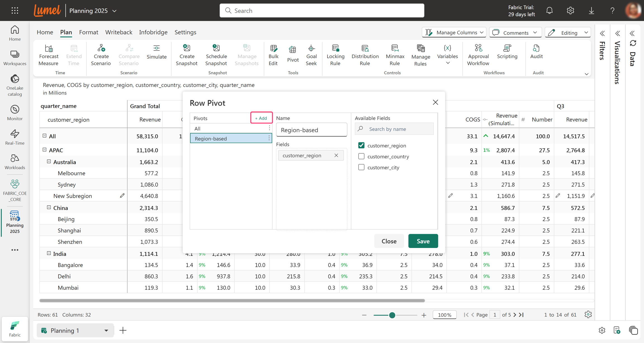Select the Bulk Edit tool
The image size is (644, 343).
273,55
